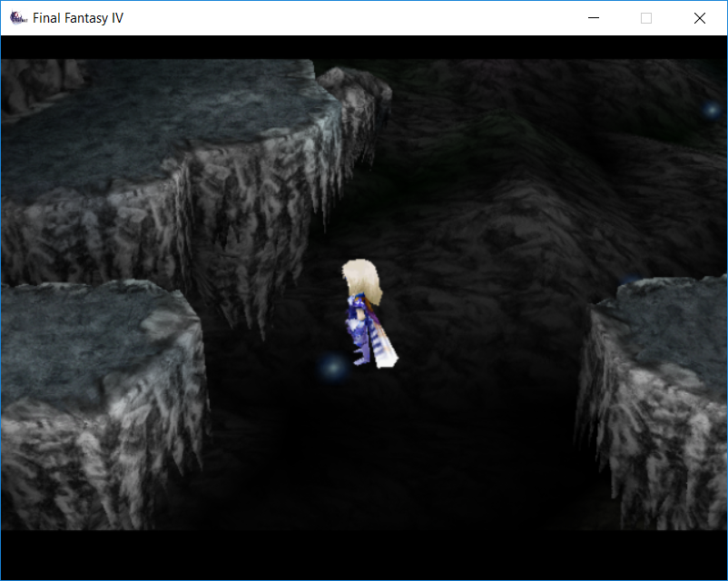
Task: Close the Final Fantasy IV window
Action: (x=700, y=18)
